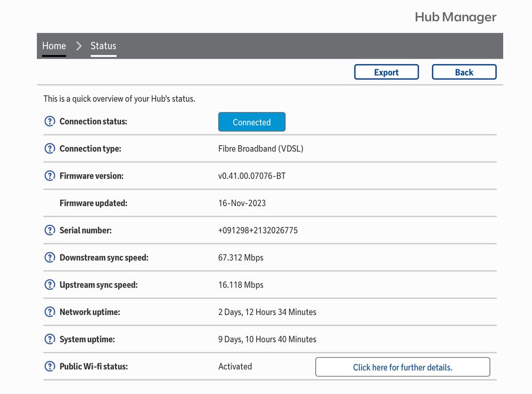This screenshot has width=532, height=394.
Task: Open help for System uptime
Action: coord(50,339)
